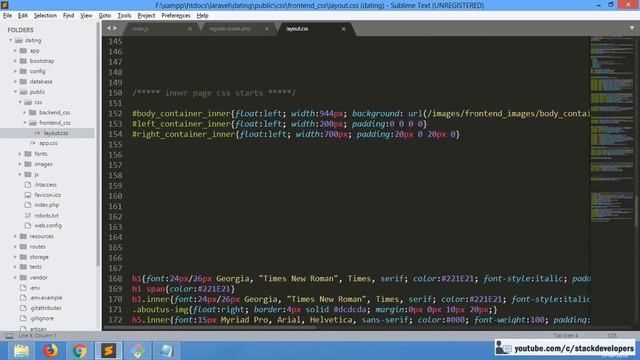
Task: Close the register.blade.php tab
Action: (267, 29)
